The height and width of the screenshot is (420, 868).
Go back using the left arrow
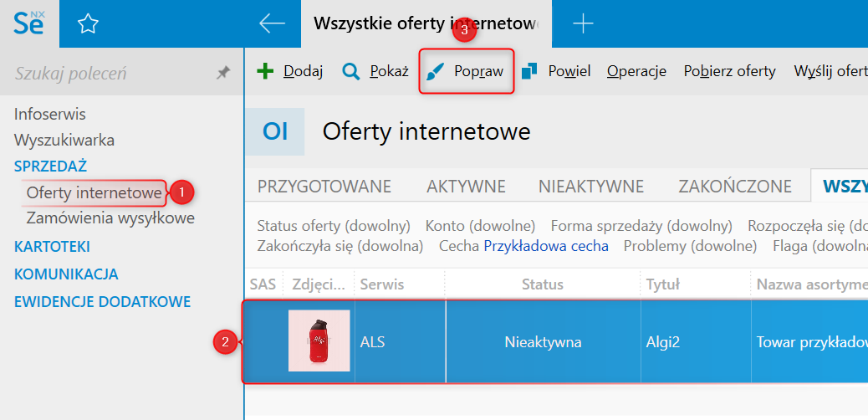[273, 24]
